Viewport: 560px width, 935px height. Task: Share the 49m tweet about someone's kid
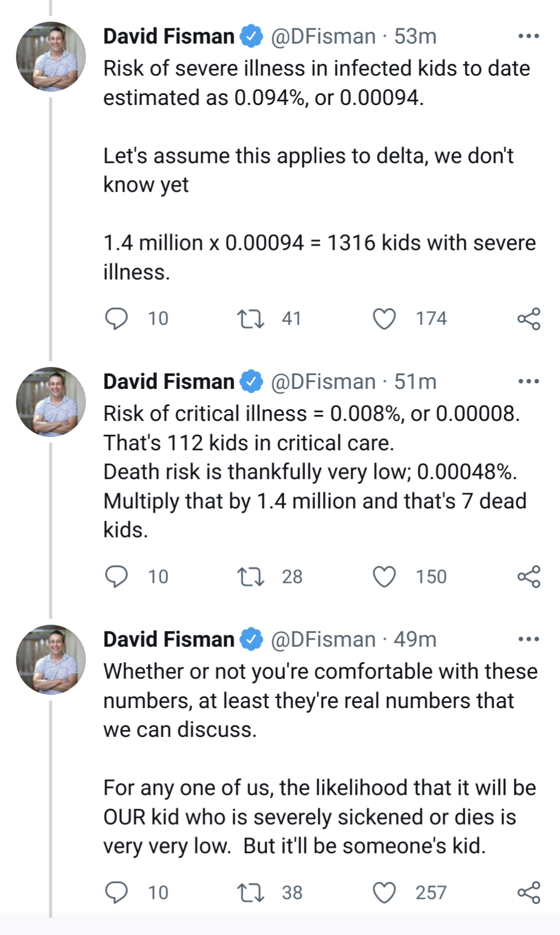pos(529,892)
